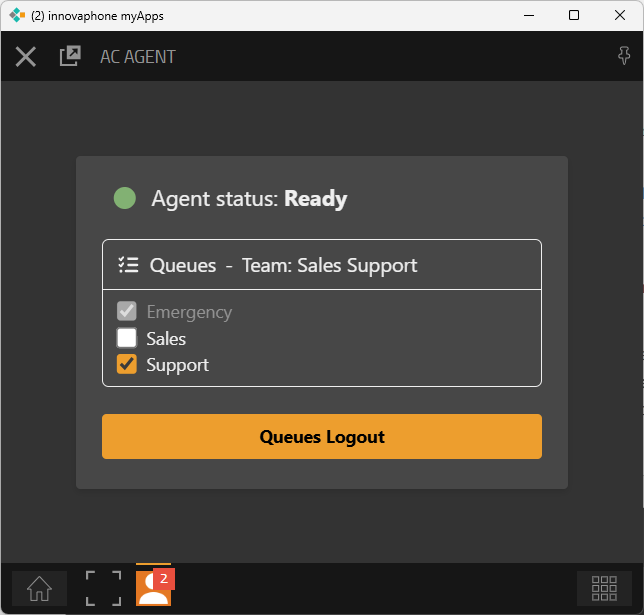Maximize the innovaphone myApps window

click(x=574, y=15)
